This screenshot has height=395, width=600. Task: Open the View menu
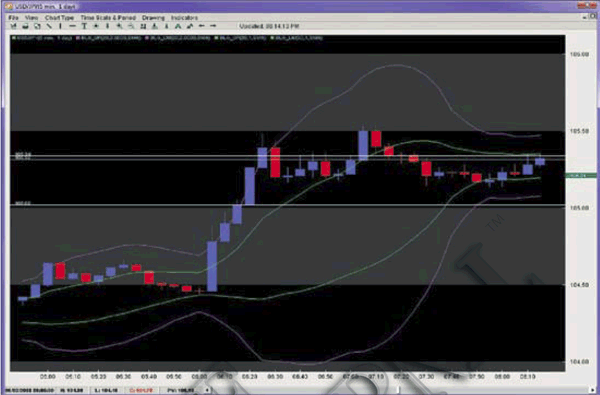(x=31, y=18)
